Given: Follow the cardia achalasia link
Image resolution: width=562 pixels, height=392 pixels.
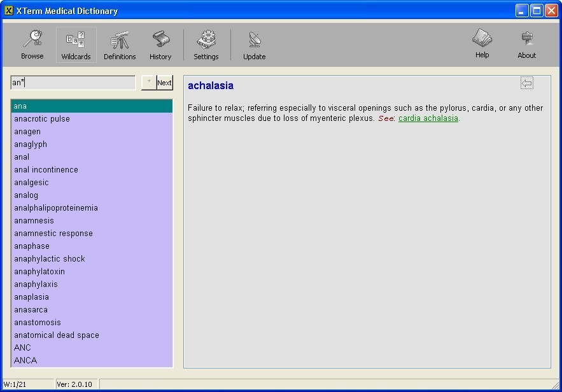Looking at the screenshot, I should tap(428, 118).
